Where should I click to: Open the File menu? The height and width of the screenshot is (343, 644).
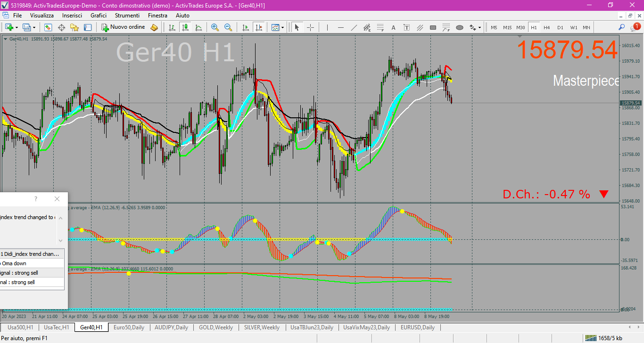pos(17,16)
